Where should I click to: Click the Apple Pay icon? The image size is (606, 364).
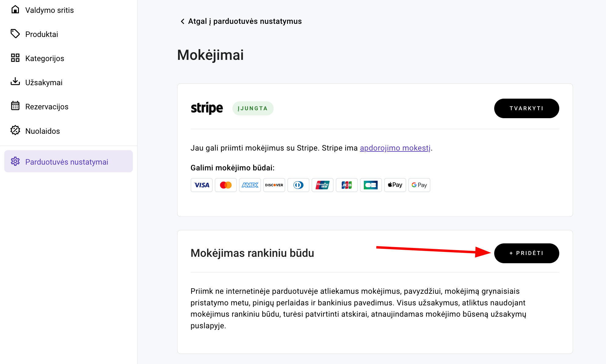[395, 185]
